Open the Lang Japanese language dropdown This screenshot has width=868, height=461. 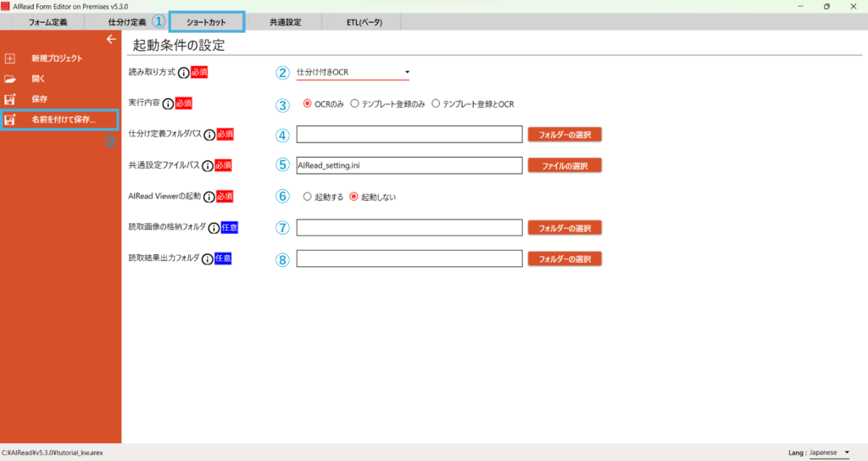[x=828, y=453]
